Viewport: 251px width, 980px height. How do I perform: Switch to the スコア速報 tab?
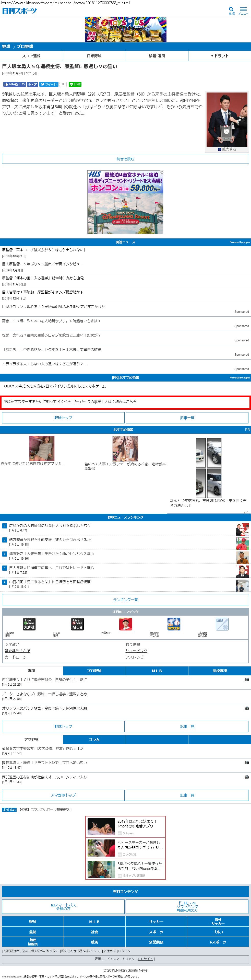31,56
